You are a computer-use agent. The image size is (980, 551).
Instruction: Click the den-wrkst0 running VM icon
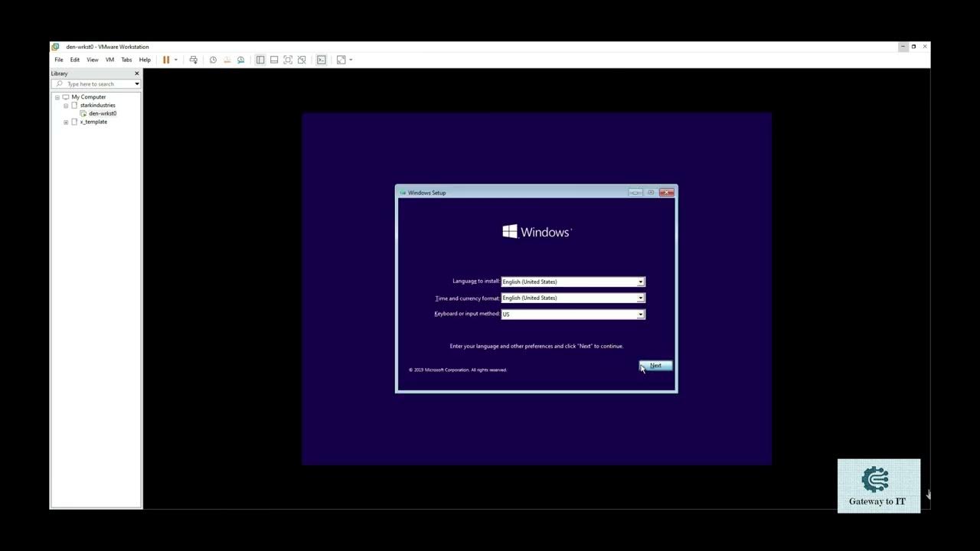point(83,113)
